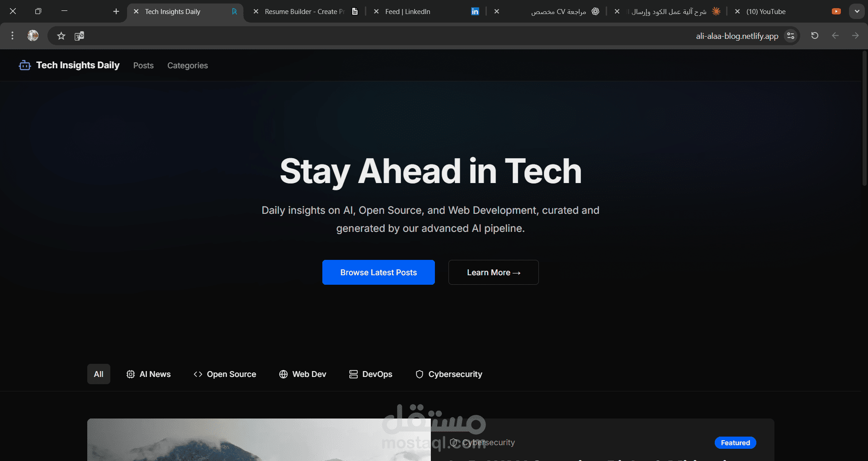Click the Tech Insights Daily site title
Image resolution: width=868 pixels, height=461 pixels.
pyautogui.click(x=78, y=65)
